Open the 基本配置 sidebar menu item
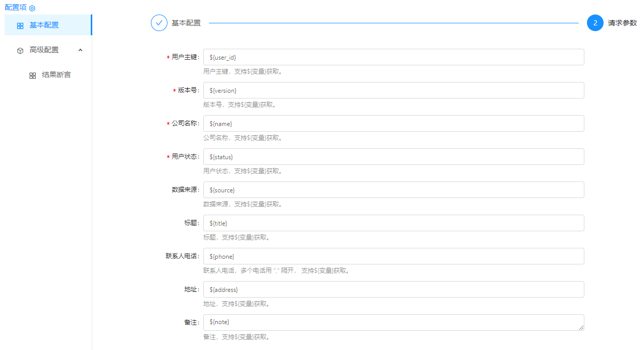This screenshot has height=350, width=644. point(44,25)
